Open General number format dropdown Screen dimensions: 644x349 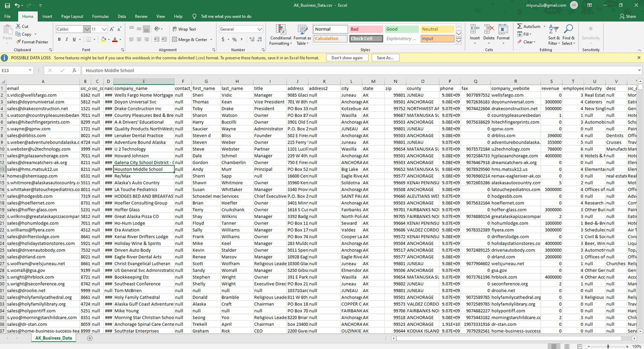click(260, 29)
